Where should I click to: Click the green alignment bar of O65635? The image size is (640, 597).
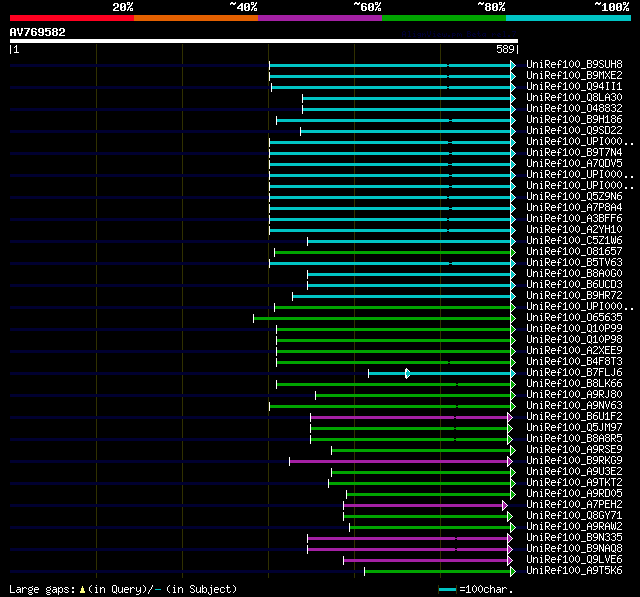382,318
